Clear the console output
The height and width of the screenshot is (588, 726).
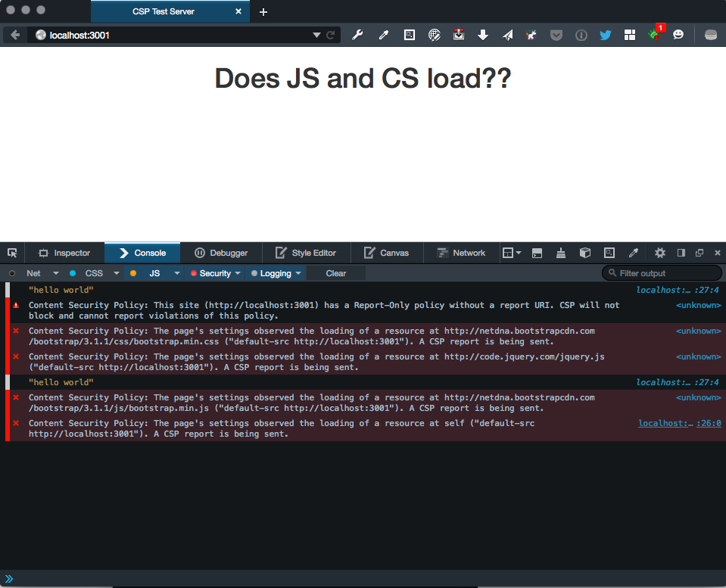click(x=335, y=272)
